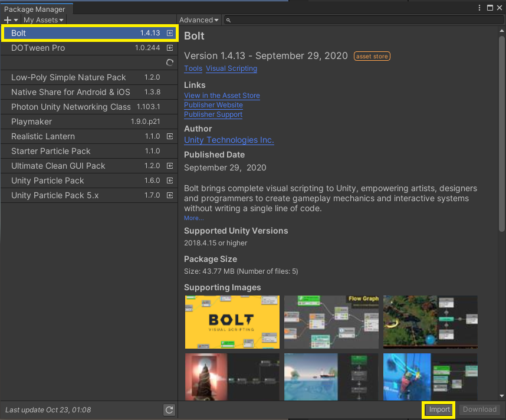Click DOTween Pro import-available icon
This screenshot has height=420, width=506.
(x=170, y=48)
